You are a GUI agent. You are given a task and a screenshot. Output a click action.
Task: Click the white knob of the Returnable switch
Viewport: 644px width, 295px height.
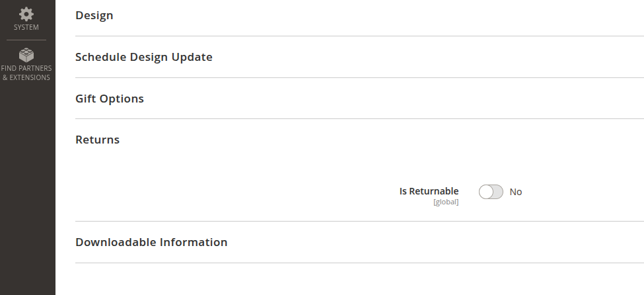486,192
